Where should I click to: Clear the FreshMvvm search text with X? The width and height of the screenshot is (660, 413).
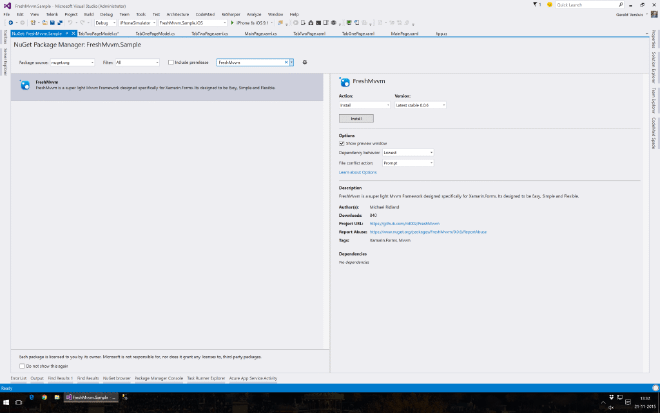(286, 62)
